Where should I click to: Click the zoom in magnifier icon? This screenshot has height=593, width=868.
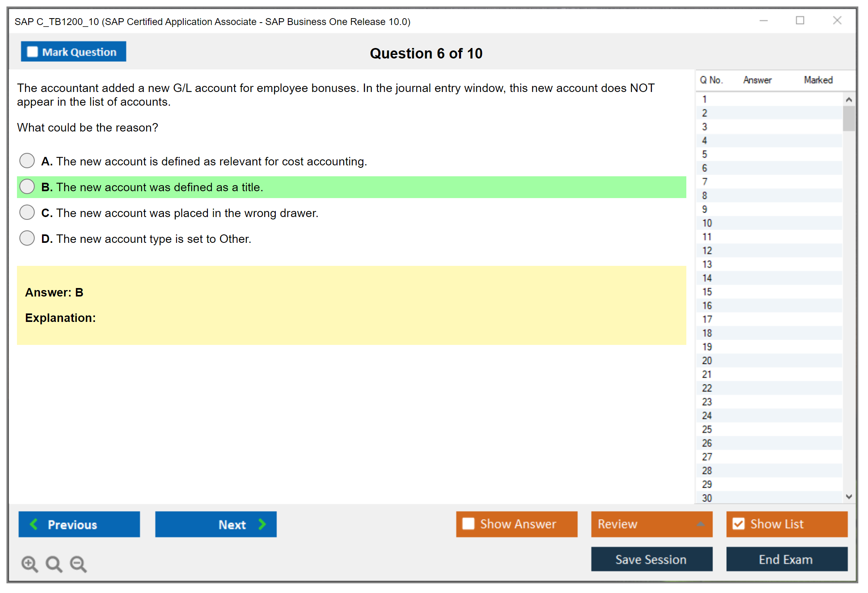[29, 564]
